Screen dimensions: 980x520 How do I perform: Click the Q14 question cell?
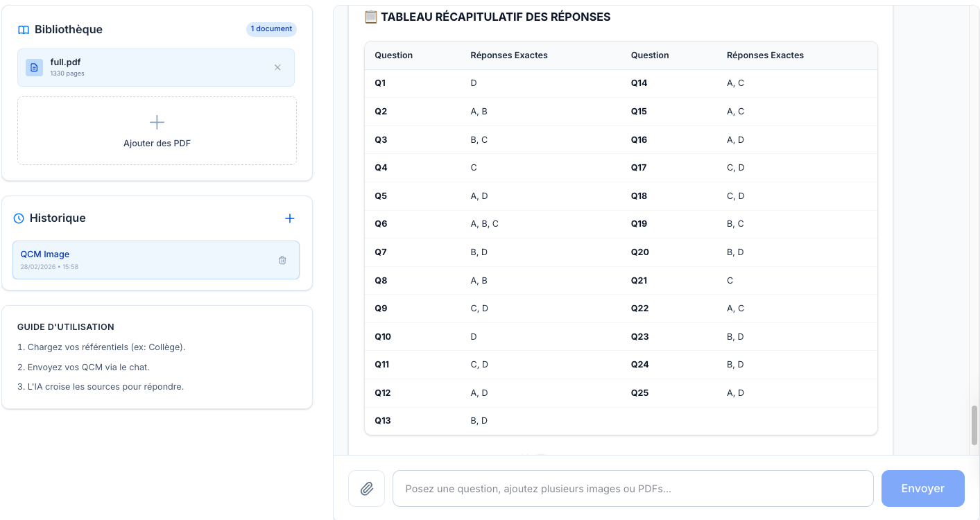pyautogui.click(x=639, y=83)
